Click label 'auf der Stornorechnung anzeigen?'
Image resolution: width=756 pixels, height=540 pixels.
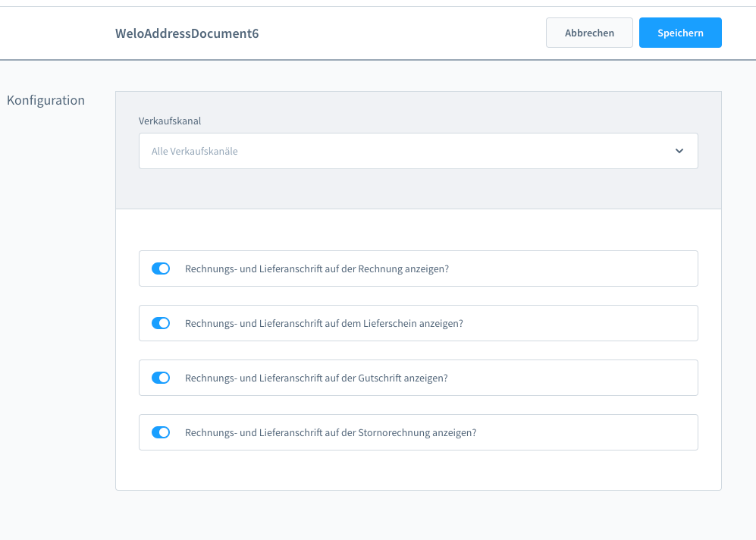coord(400,433)
